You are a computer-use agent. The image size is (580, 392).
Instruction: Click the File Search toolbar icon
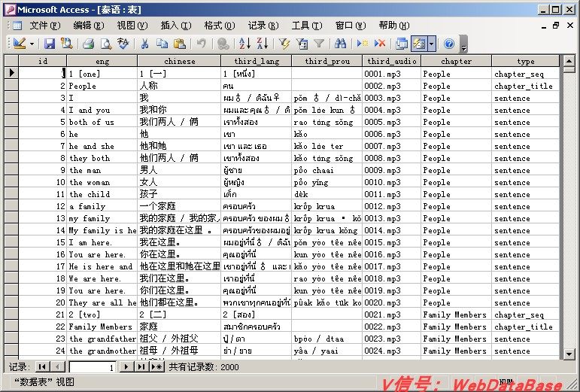click(x=67, y=44)
